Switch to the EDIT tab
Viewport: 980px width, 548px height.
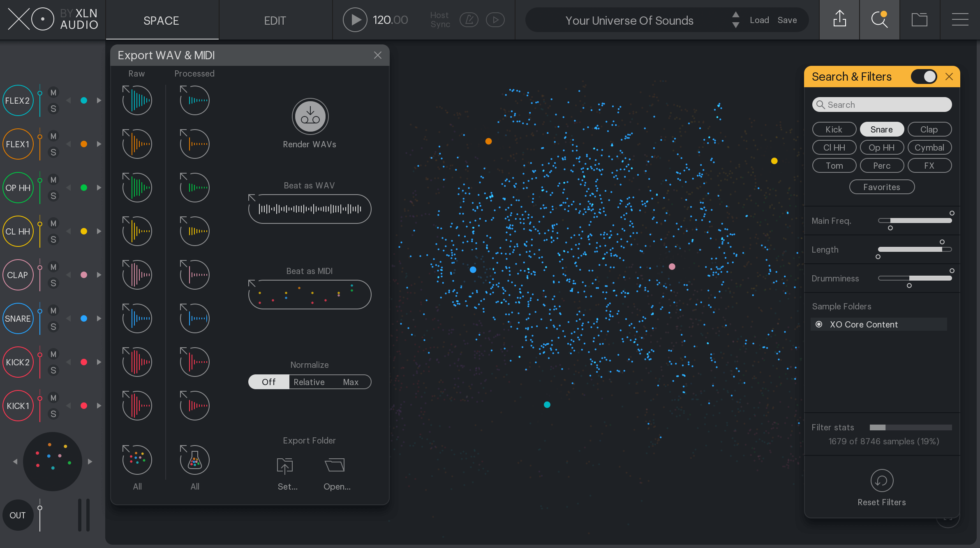coord(275,19)
